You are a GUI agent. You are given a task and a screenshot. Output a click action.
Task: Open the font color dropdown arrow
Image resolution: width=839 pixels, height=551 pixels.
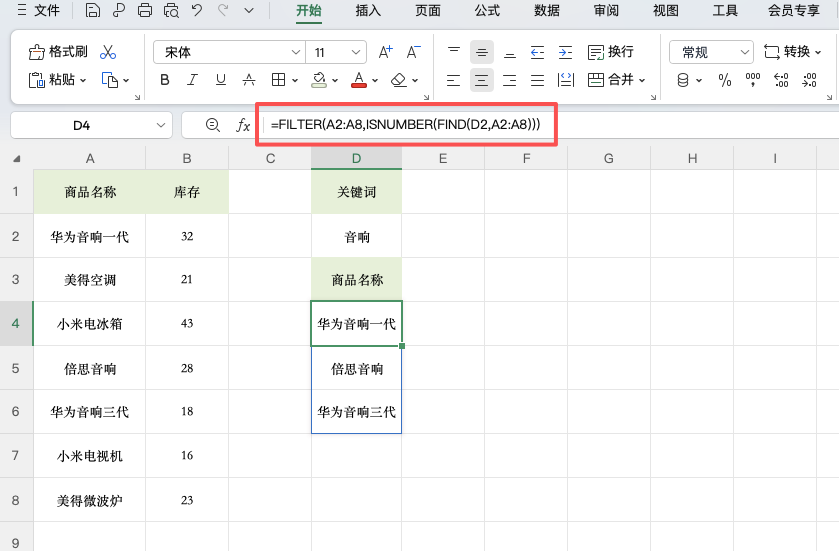(375, 81)
